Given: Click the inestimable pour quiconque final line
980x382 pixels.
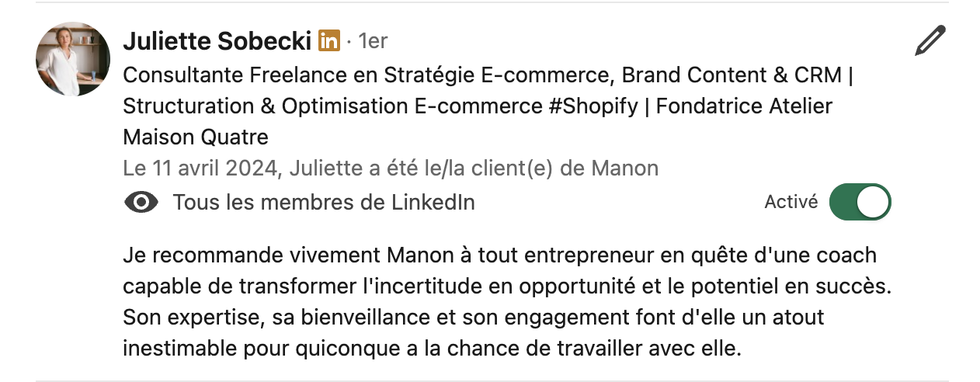Looking at the screenshot, I should pyautogui.click(x=433, y=348).
